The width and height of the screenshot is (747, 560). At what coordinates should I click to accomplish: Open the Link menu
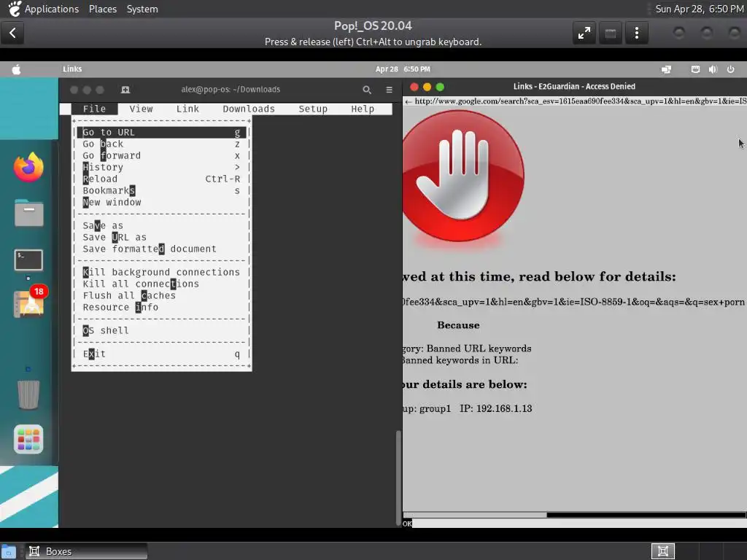pos(187,109)
